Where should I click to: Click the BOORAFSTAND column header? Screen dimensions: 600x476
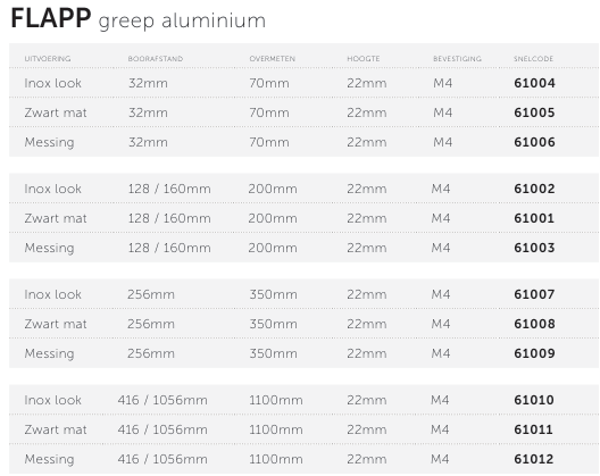(x=155, y=59)
